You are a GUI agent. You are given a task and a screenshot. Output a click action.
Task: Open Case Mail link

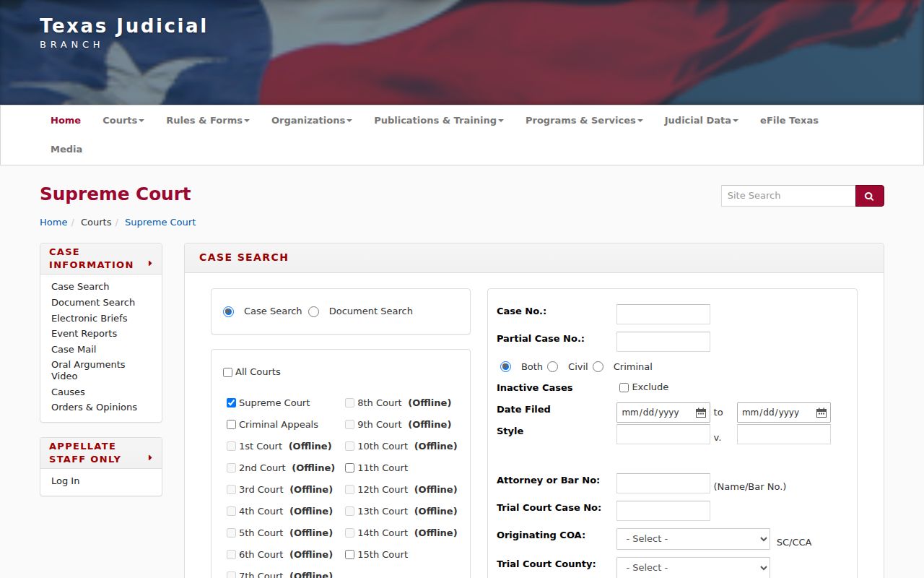74,350
